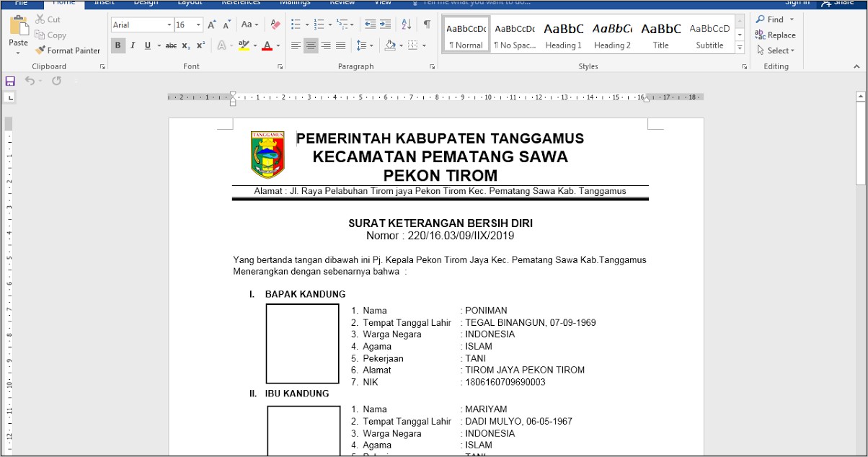Redo the last action

[56, 81]
